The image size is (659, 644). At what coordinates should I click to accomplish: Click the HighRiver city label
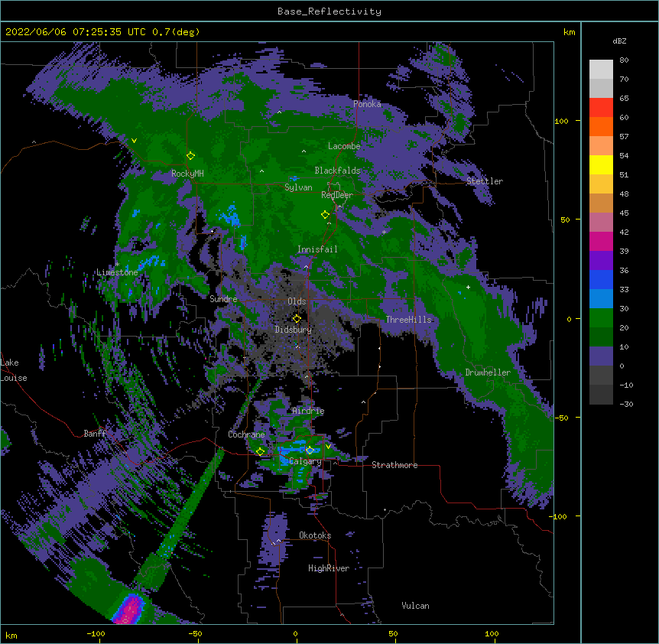click(x=329, y=568)
